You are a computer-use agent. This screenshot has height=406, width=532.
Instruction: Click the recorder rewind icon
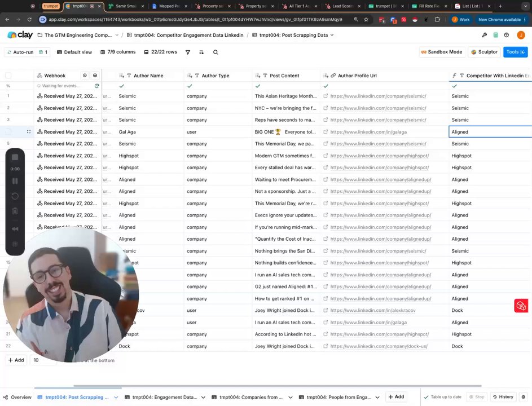tap(15, 228)
